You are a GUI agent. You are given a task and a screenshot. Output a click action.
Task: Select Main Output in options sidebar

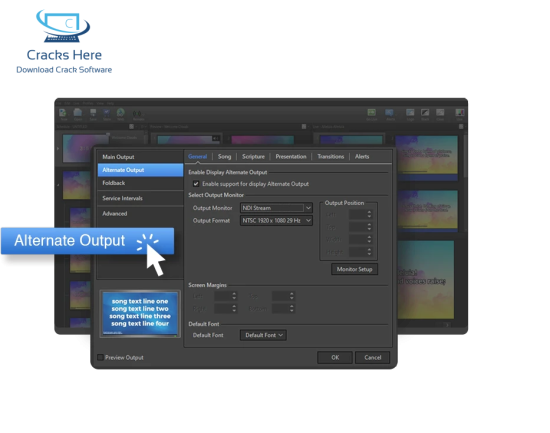tap(140, 157)
